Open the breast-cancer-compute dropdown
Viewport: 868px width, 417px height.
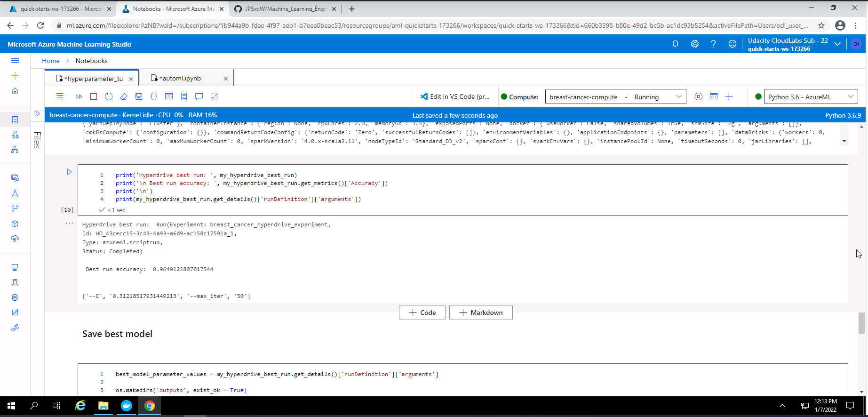click(615, 97)
